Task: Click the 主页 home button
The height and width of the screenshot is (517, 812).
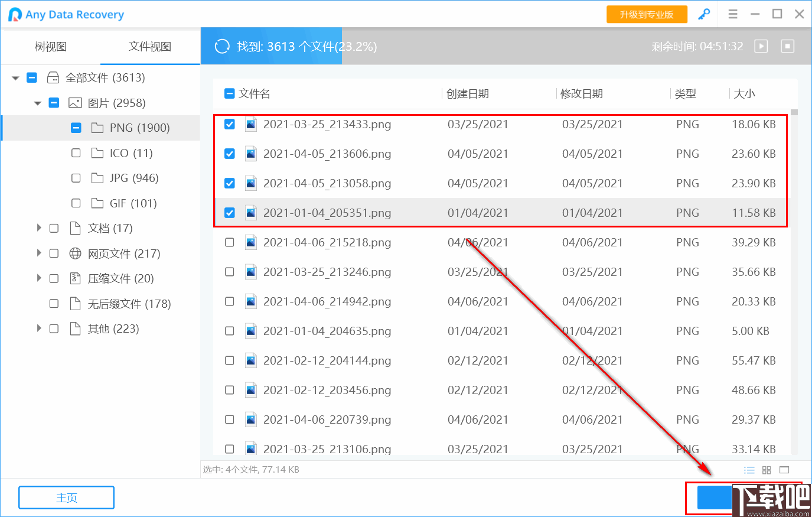Action: click(66, 498)
